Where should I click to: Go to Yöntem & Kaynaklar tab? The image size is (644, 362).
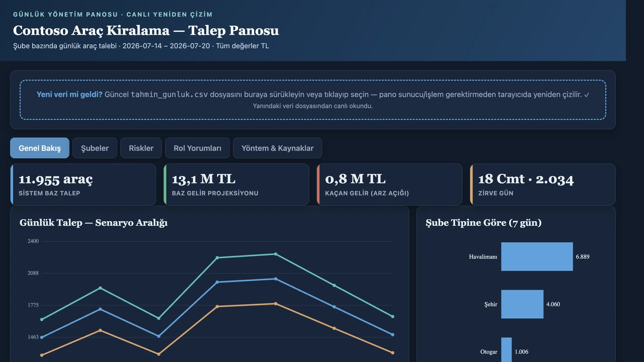point(277,148)
